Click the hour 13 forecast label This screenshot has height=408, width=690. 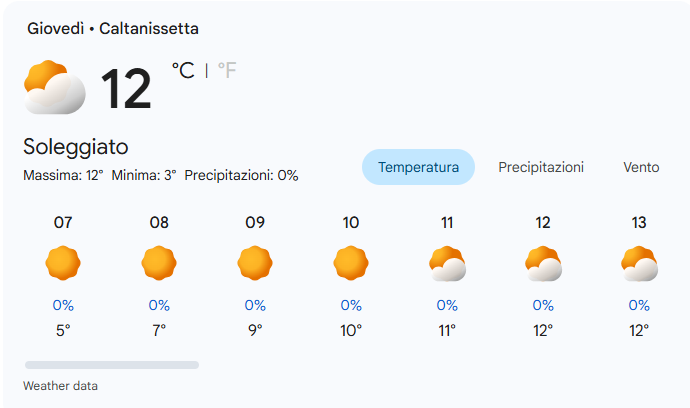[639, 223]
